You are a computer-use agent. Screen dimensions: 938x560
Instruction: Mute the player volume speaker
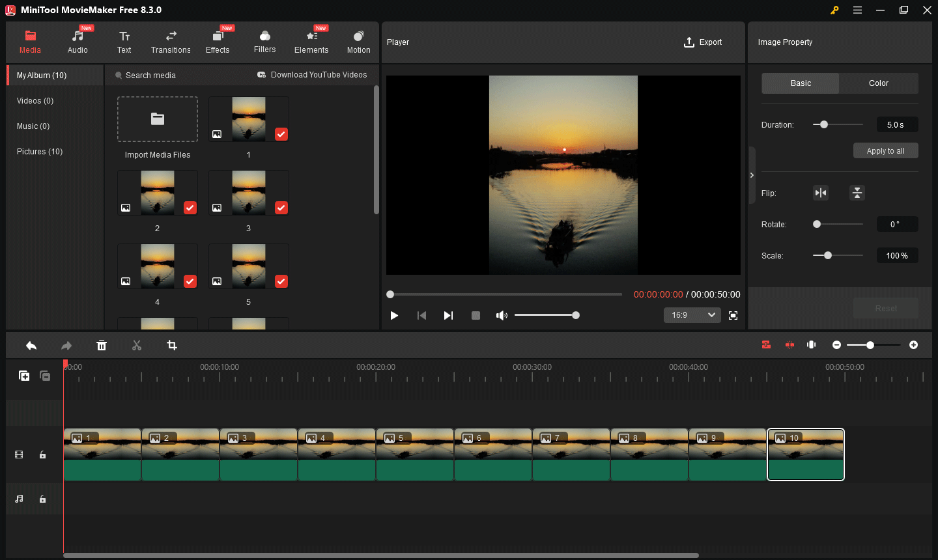(502, 315)
